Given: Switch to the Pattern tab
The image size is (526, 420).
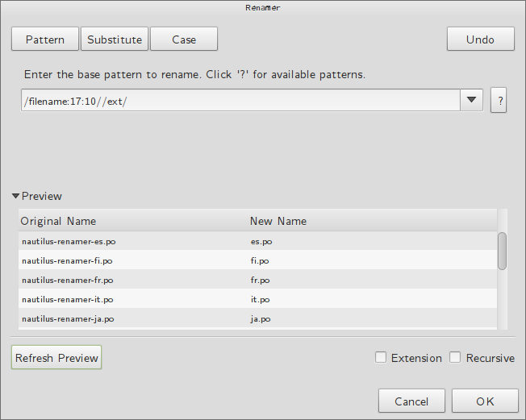Looking at the screenshot, I should 45,40.
